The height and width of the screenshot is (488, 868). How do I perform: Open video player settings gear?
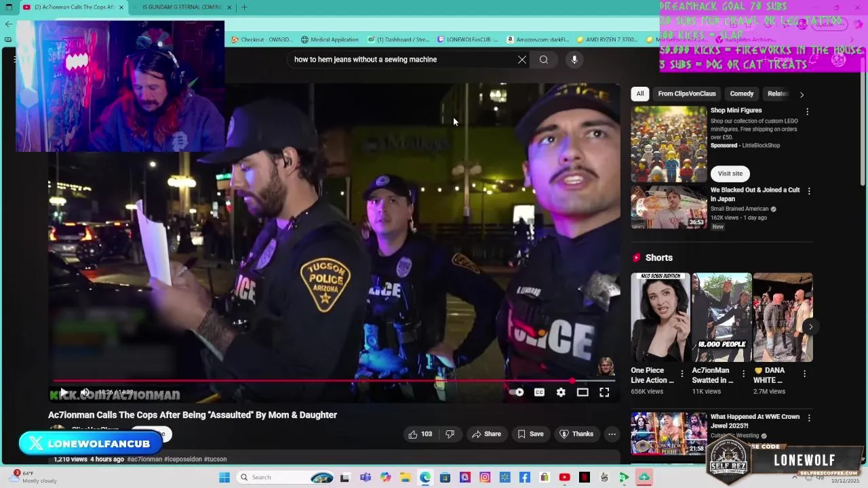[x=561, y=392]
